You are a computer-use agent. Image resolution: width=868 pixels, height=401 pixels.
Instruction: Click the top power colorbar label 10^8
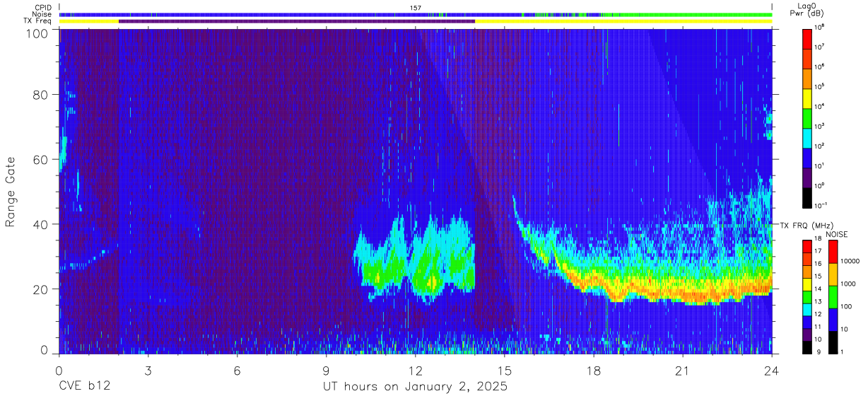pyautogui.click(x=821, y=27)
